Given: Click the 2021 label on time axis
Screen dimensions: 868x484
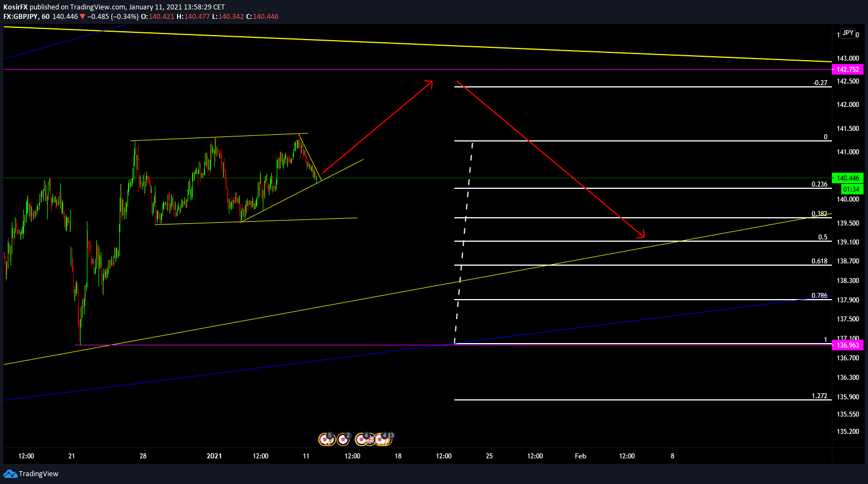Looking at the screenshot, I should click(x=214, y=456).
